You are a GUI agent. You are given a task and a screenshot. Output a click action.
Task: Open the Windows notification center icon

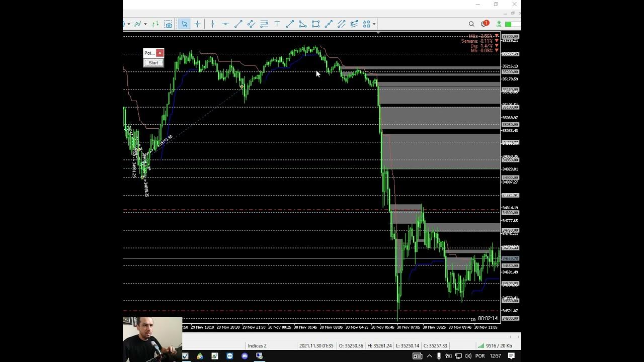[511, 356]
